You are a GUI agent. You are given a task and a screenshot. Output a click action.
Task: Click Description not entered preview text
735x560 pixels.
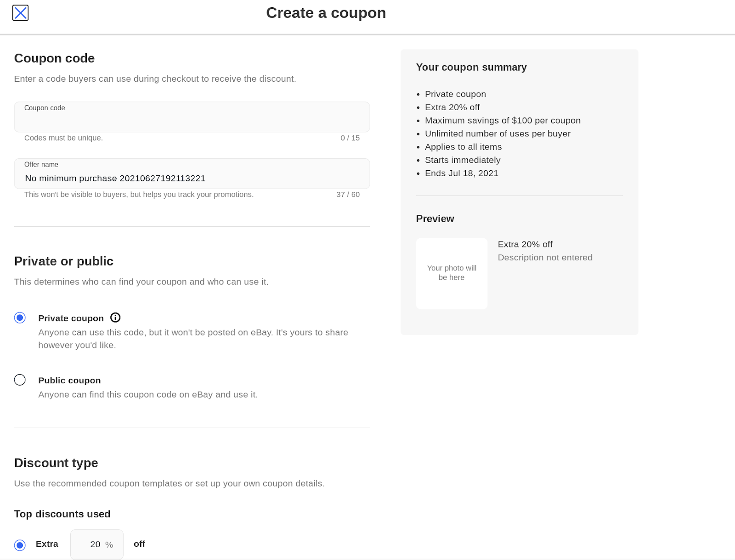545,258
